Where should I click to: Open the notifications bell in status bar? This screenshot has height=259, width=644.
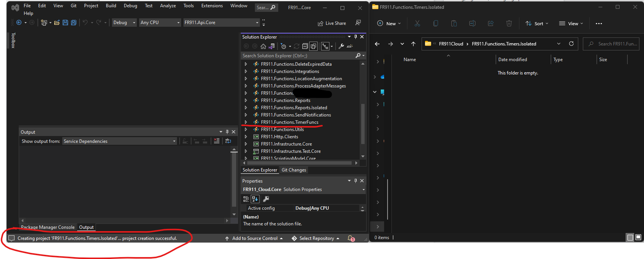[351, 238]
